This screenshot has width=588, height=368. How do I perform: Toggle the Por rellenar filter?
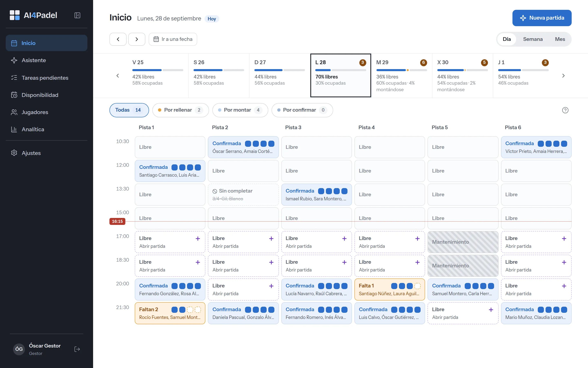180,110
